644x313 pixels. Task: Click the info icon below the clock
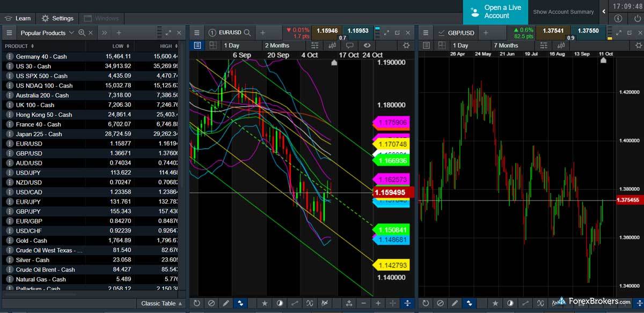tap(618, 18)
